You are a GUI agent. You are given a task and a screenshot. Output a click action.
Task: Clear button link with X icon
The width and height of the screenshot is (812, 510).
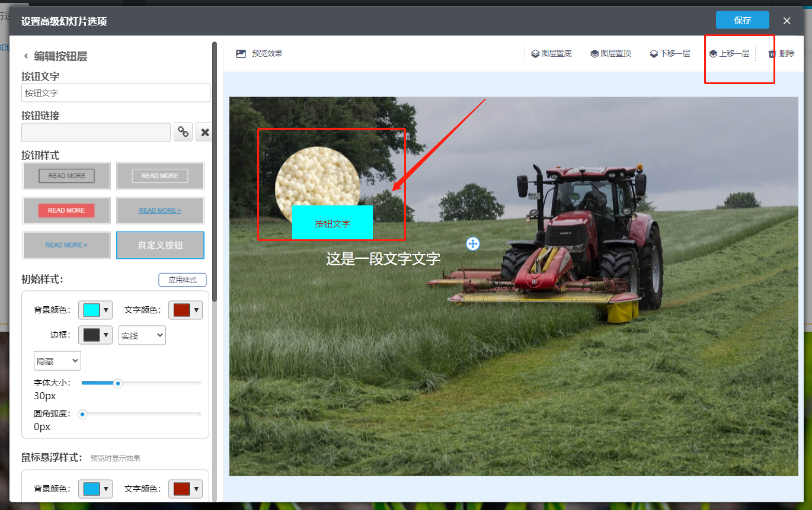tap(204, 132)
